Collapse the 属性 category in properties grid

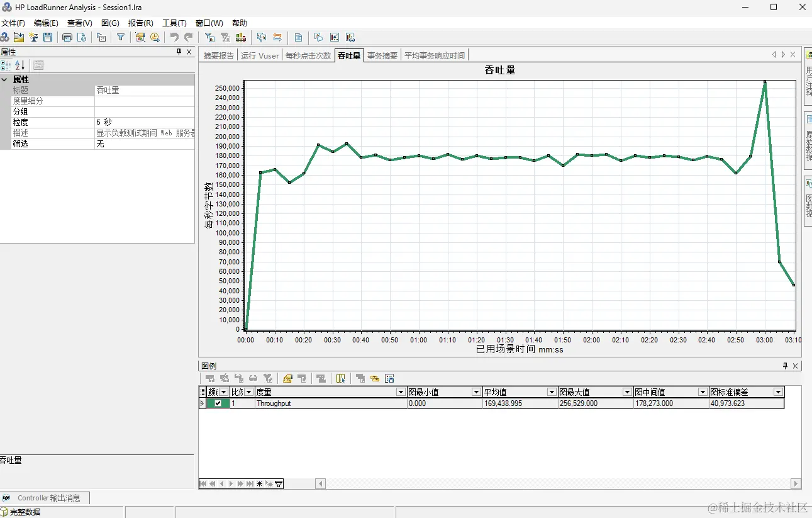(4, 80)
